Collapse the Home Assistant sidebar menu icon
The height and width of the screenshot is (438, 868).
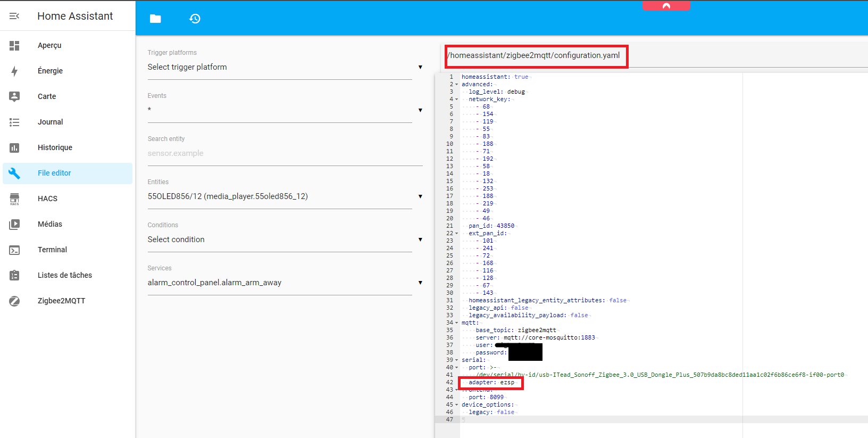[14, 16]
